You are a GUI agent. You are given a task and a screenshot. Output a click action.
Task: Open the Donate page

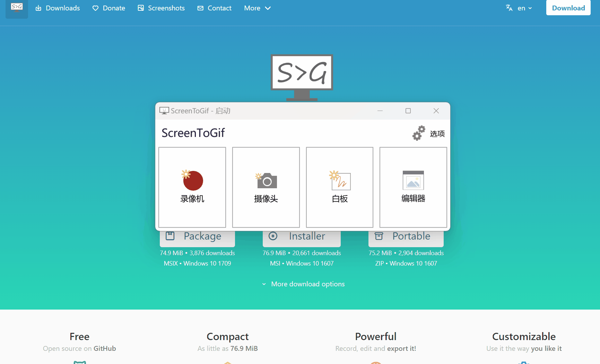(108, 8)
